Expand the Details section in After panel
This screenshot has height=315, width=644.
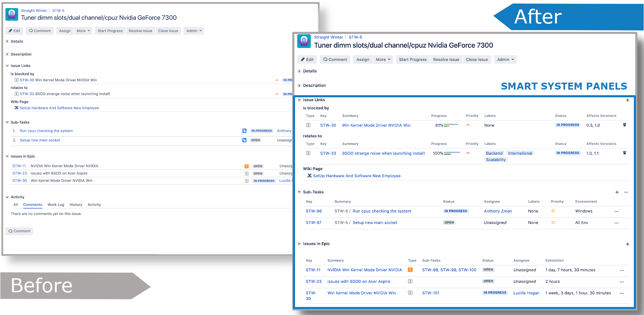pos(299,71)
